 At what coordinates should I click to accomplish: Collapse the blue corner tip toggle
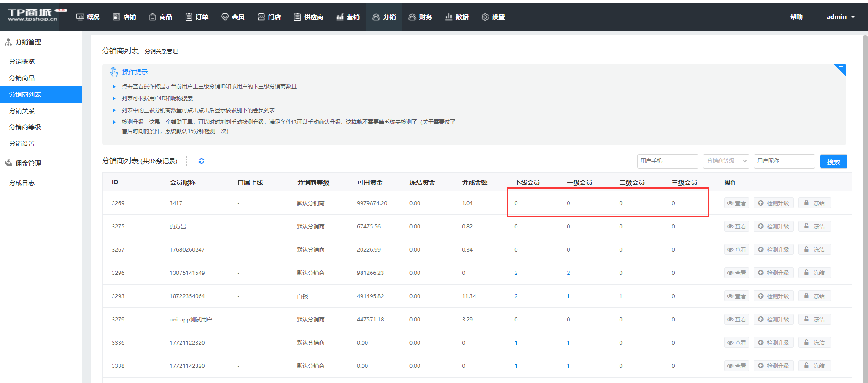pos(841,68)
